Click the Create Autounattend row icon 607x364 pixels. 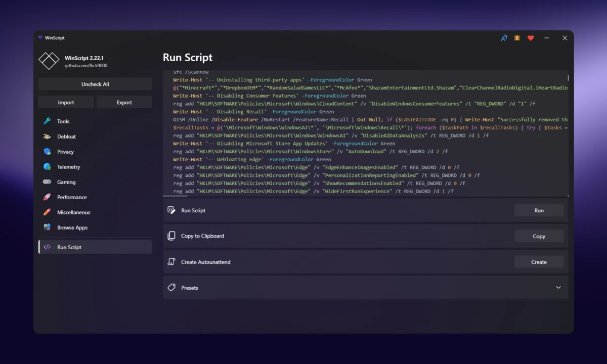pyautogui.click(x=171, y=262)
